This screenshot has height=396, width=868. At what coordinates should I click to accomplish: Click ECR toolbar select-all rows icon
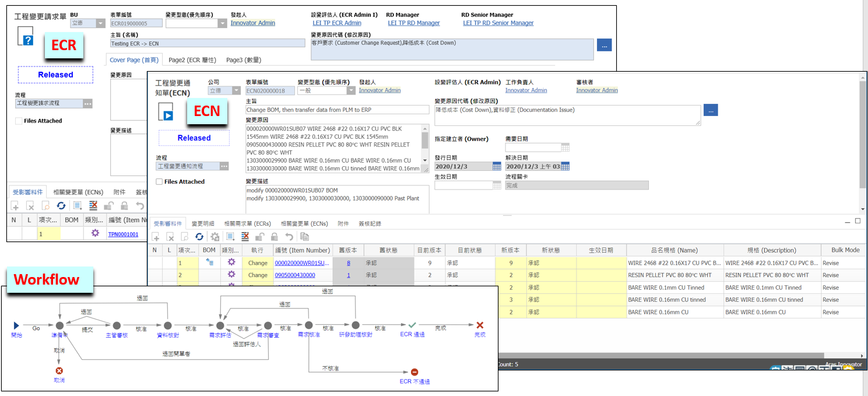click(78, 206)
